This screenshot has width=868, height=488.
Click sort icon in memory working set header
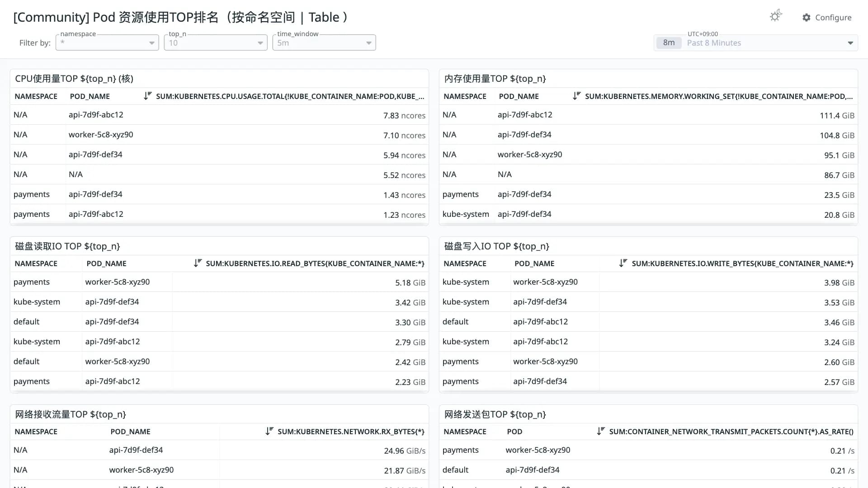tap(576, 96)
